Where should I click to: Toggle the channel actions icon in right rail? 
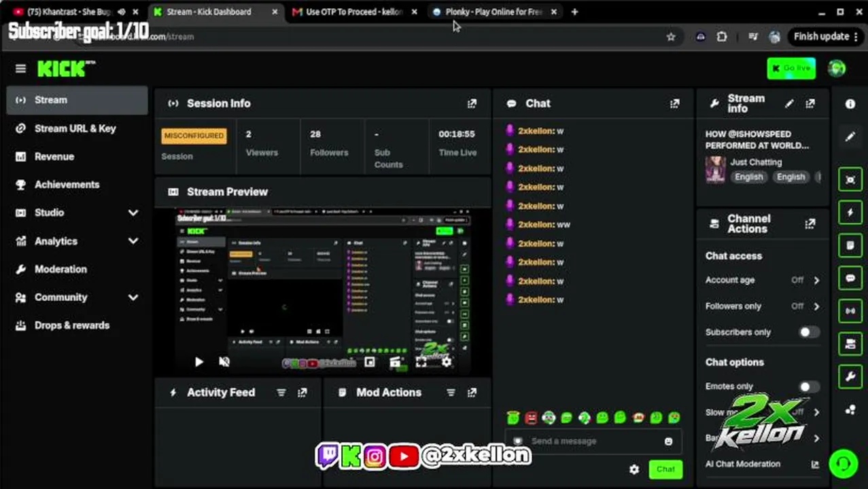[850, 344]
